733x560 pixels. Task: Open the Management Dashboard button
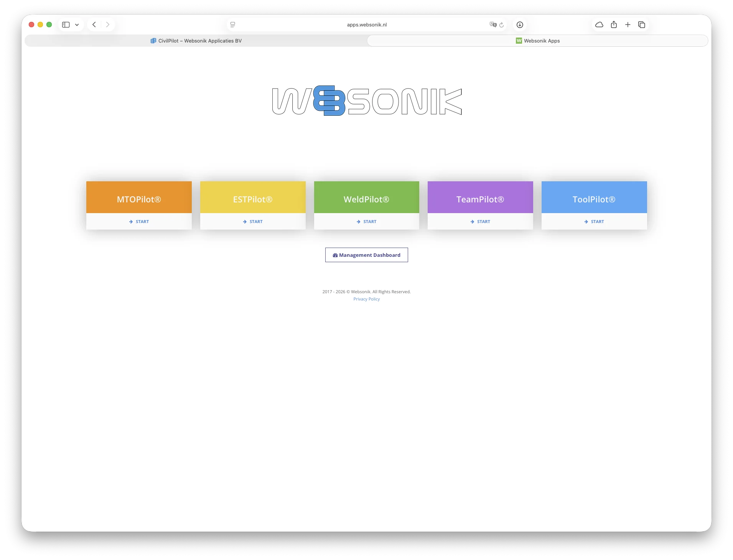[x=366, y=255]
